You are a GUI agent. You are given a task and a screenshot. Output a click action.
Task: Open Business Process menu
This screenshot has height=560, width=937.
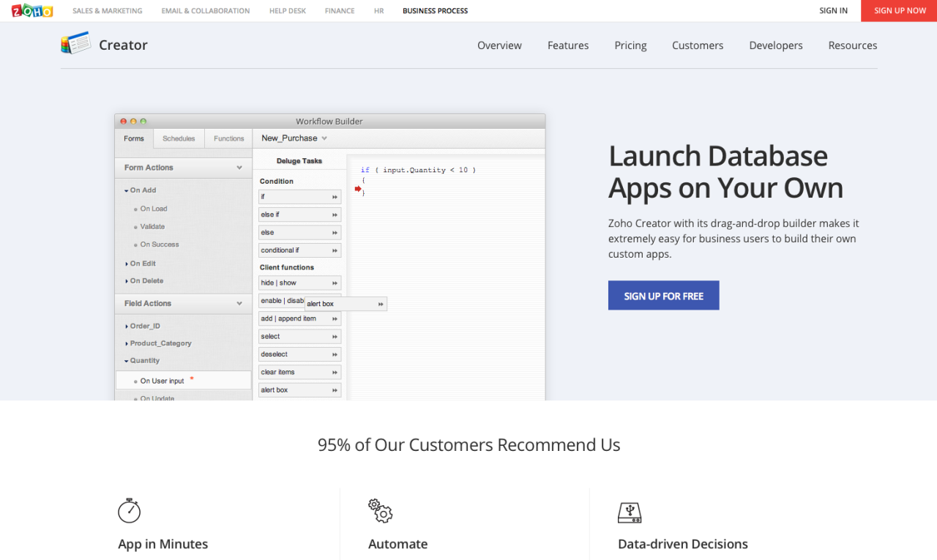pos(436,11)
